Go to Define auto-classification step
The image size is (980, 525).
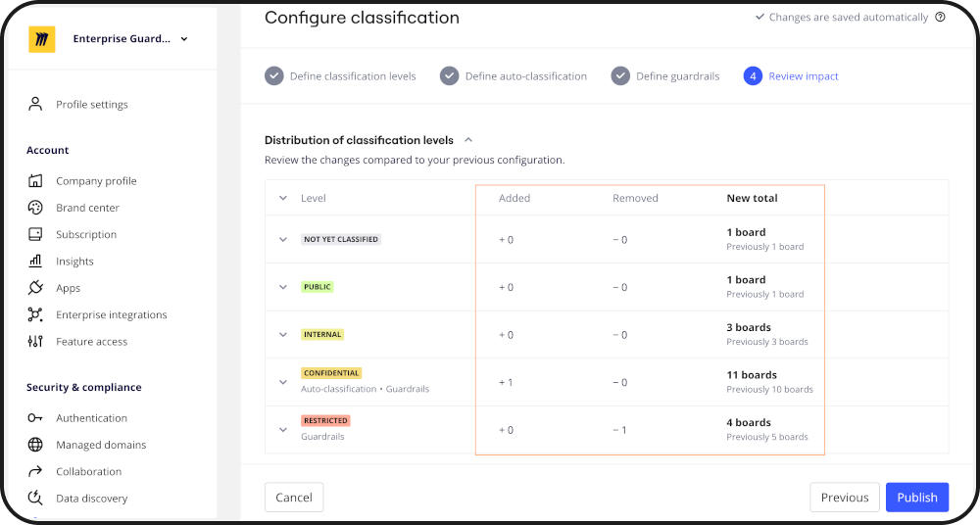(514, 76)
